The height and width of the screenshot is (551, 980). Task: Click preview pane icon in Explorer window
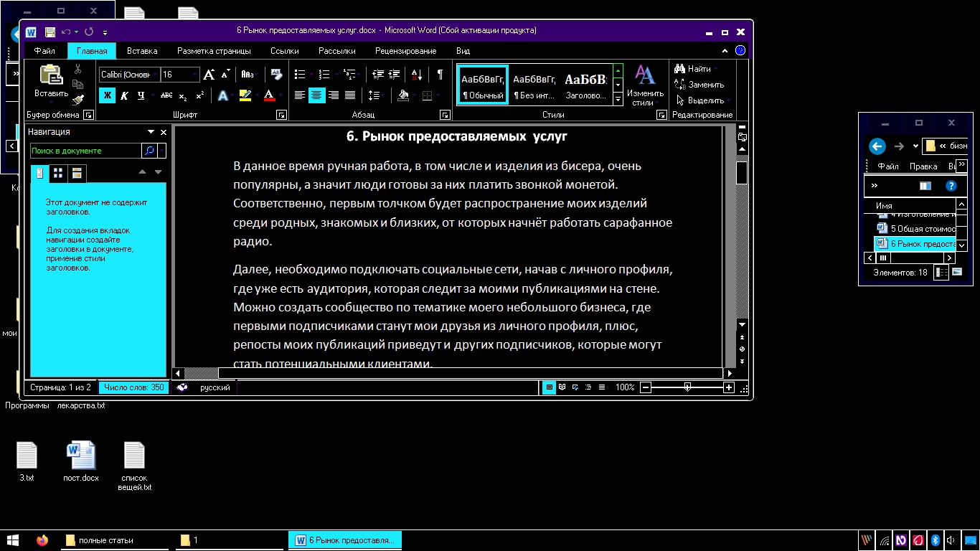pos(925,186)
